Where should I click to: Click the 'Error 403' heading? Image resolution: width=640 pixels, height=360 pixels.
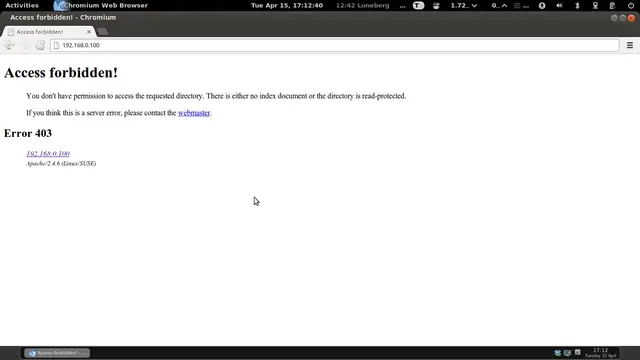(x=28, y=133)
